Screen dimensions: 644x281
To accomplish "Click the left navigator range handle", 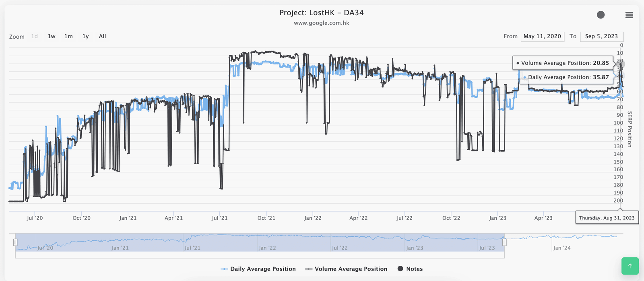I will click(15, 242).
